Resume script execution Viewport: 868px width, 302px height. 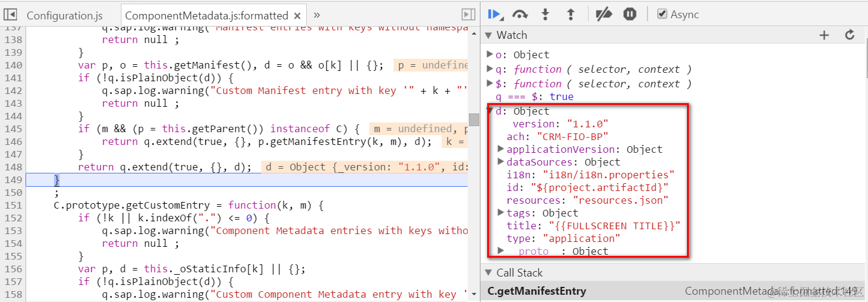click(x=494, y=15)
